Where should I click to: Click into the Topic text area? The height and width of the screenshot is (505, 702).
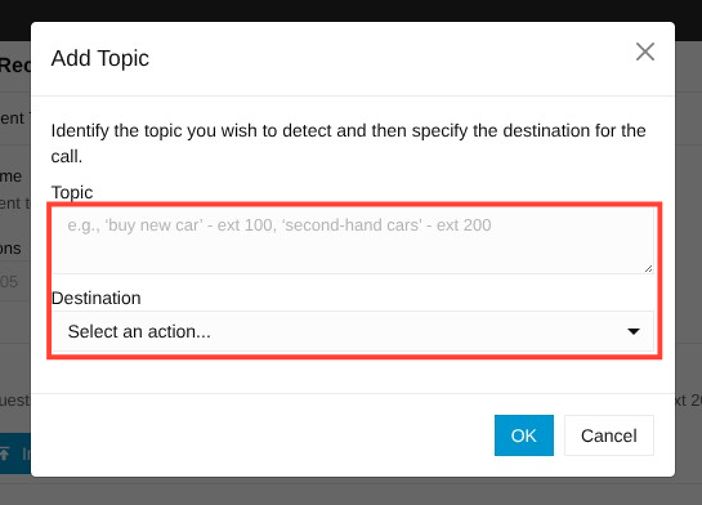353,240
